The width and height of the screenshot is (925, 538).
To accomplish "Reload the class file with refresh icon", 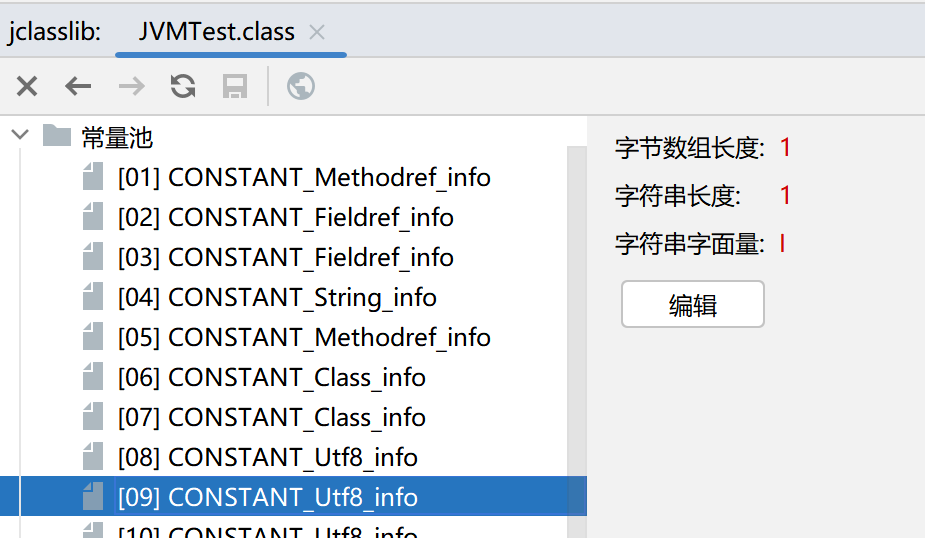I will click(x=183, y=86).
